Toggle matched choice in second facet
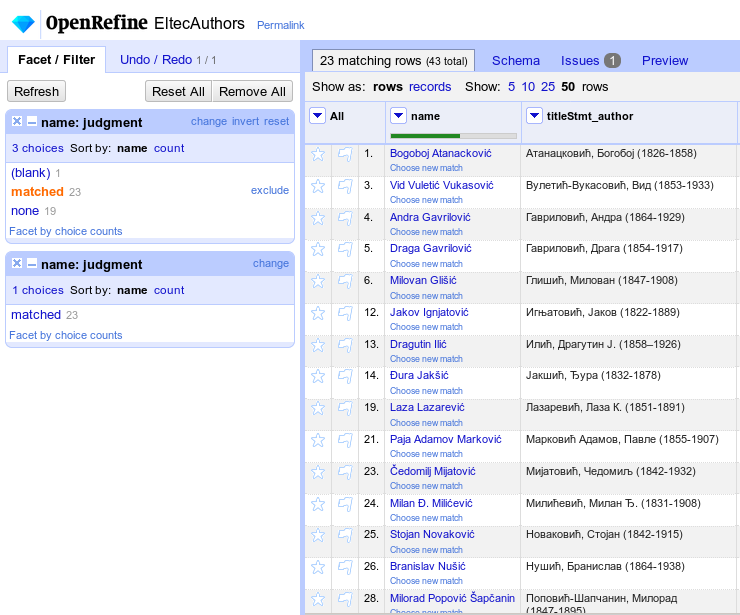Image resolution: width=740 pixels, height=615 pixels. pyautogui.click(x=36, y=314)
